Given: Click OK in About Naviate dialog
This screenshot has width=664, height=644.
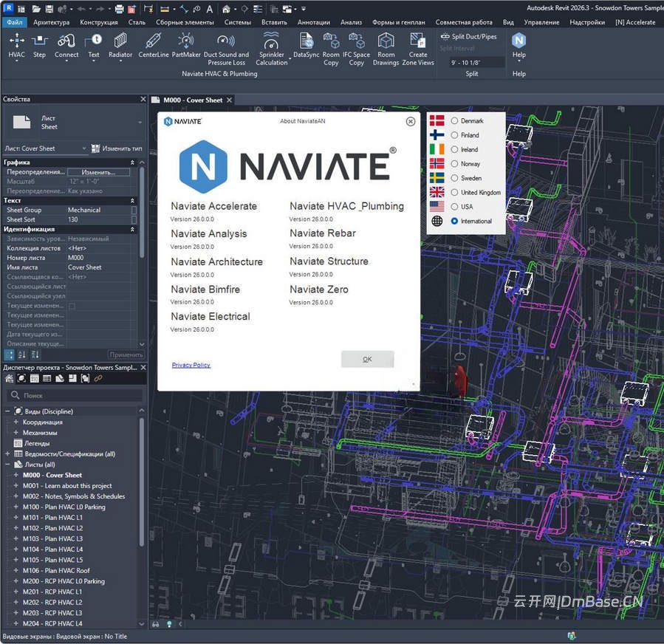Looking at the screenshot, I should [x=368, y=359].
